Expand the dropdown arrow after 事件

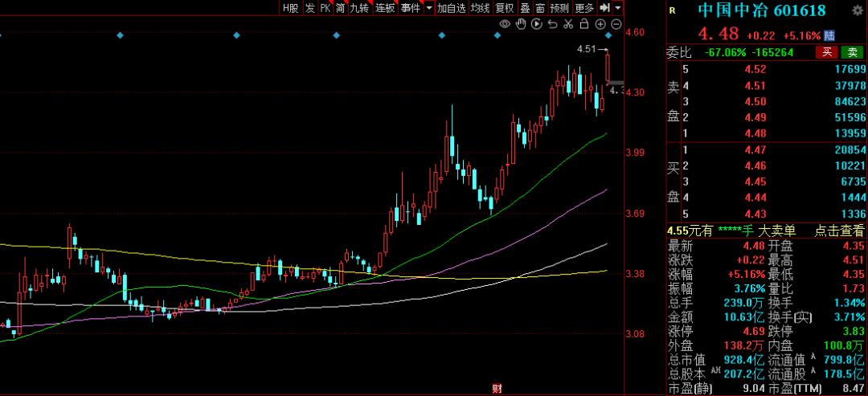(x=429, y=8)
